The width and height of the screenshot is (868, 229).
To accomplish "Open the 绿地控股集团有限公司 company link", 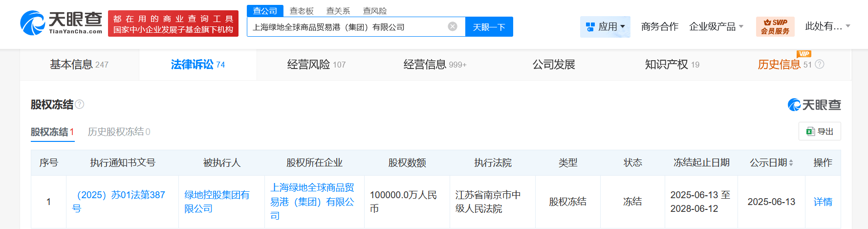I will pyautogui.click(x=217, y=202).
